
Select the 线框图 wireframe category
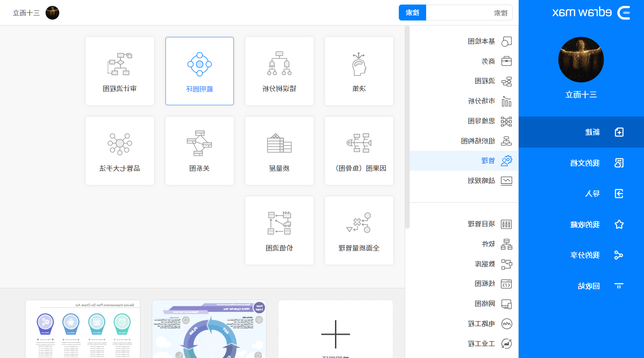464,284
